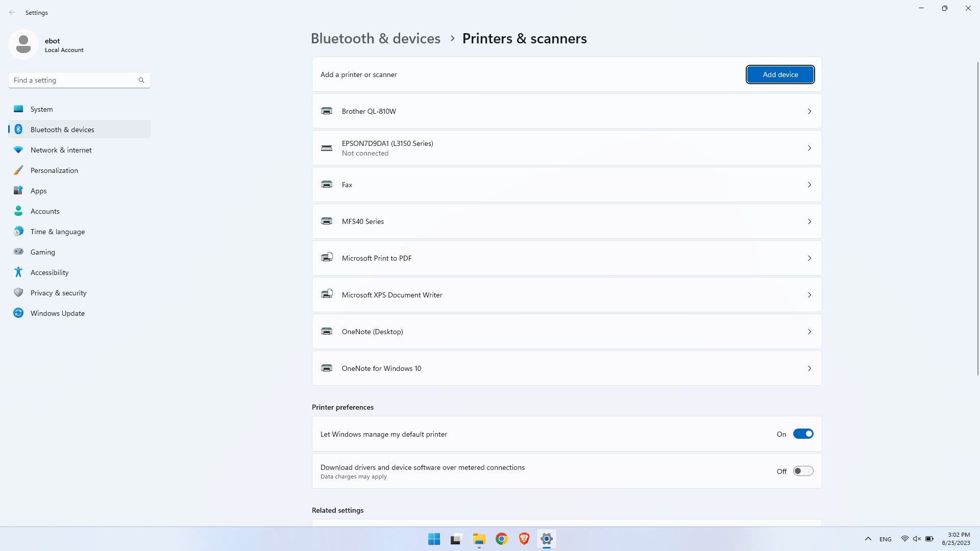This screenshot has width=980, height=551.
Task: Open the clock and date panel
Action: point(956,539)
